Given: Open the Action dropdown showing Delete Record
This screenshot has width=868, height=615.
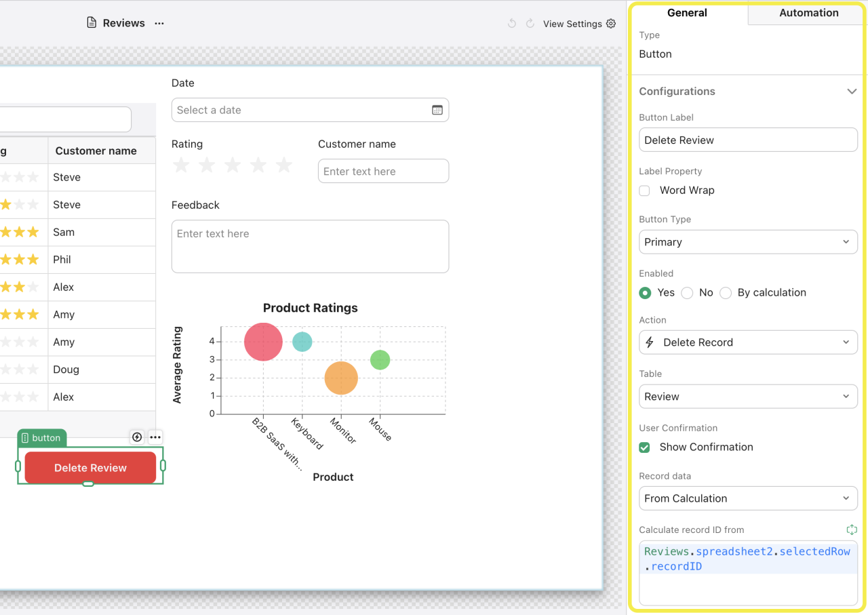Looking at the screenshot, I should point(748,342).
